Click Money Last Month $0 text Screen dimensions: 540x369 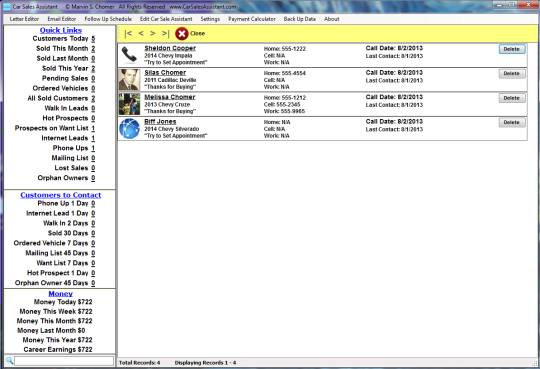(51, 331)
